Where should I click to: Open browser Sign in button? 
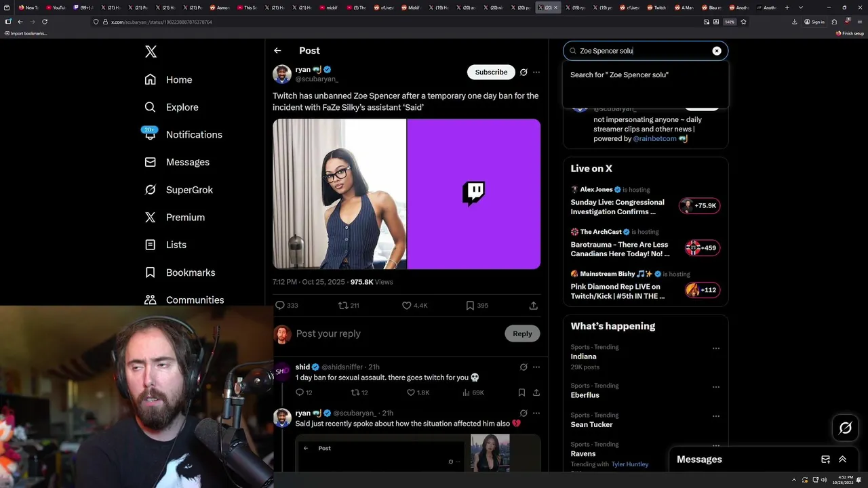pyautogui.click(x=814, y=22)
